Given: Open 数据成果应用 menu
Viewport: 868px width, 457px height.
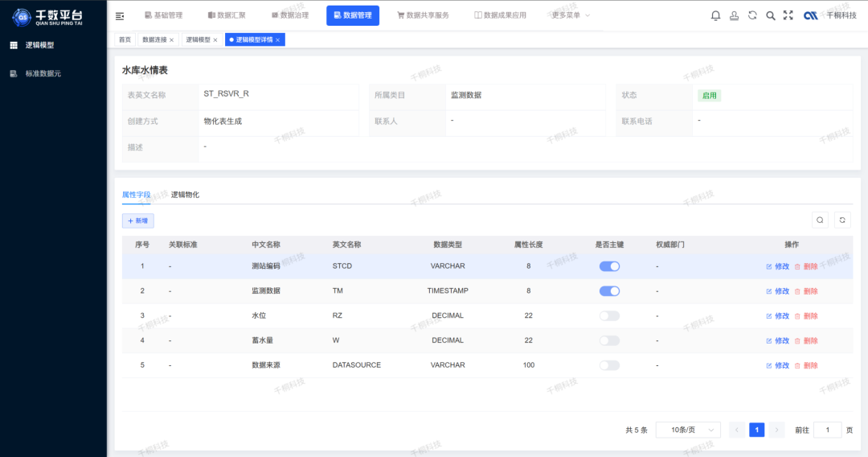Looking at the screenshot, I should tap(501, 15).
